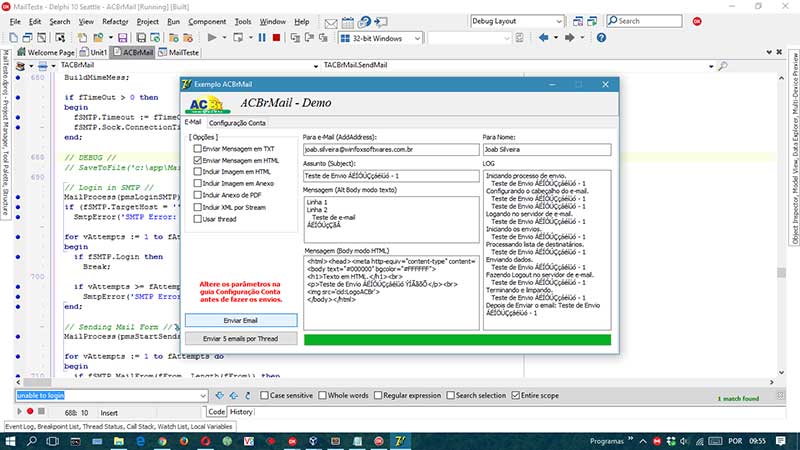Viewport: 800px width, 450px height.
Task: Toggle Whole words search option
Action: (x=322, y=395)
